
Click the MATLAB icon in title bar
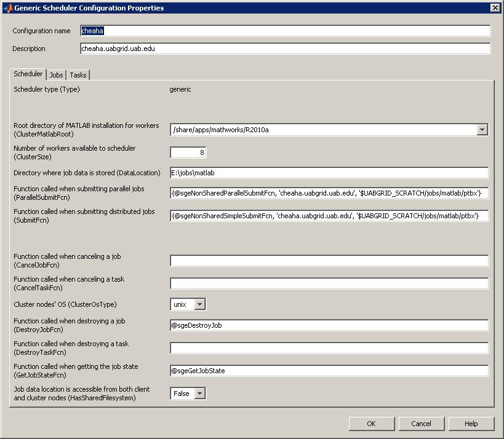point(7,8)
